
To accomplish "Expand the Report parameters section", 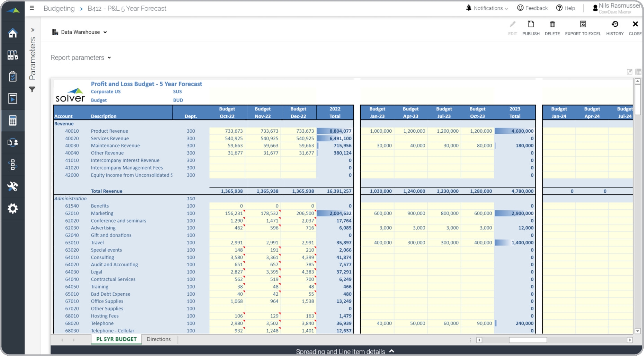I will [81, 57].
